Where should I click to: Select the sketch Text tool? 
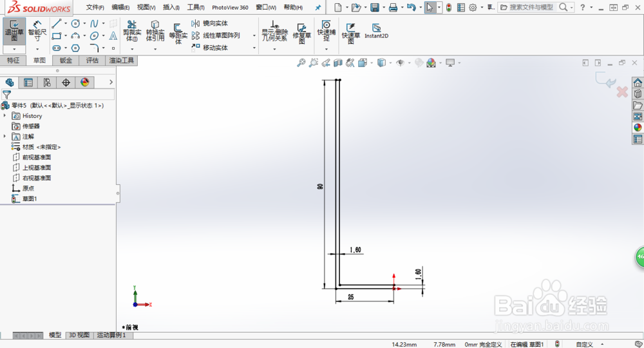(x=113, y=35)
